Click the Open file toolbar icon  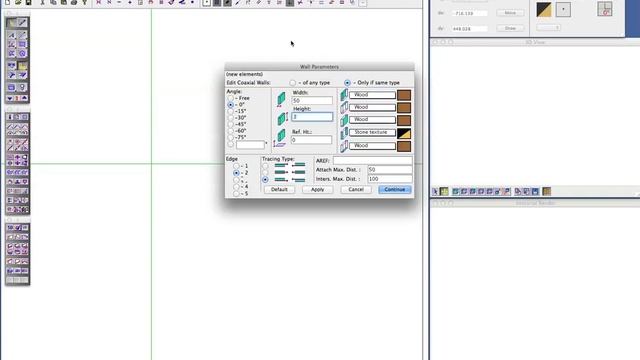point(18,2)
